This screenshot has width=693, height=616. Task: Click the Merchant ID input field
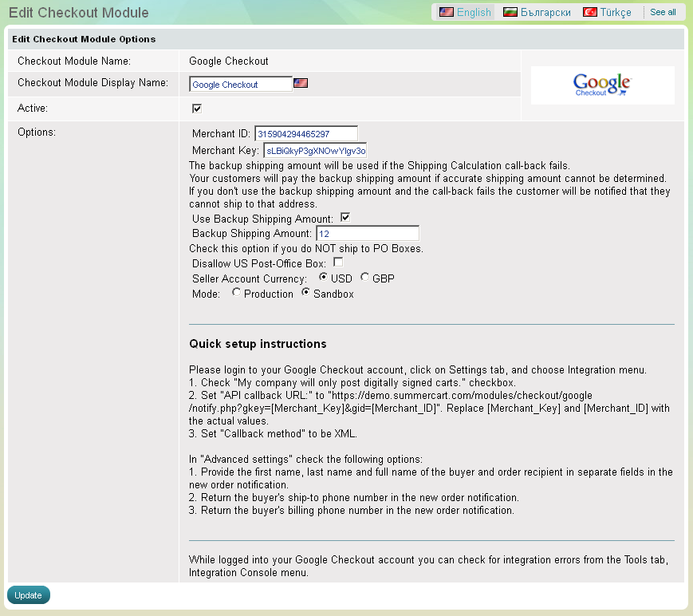tap(306, 133)
